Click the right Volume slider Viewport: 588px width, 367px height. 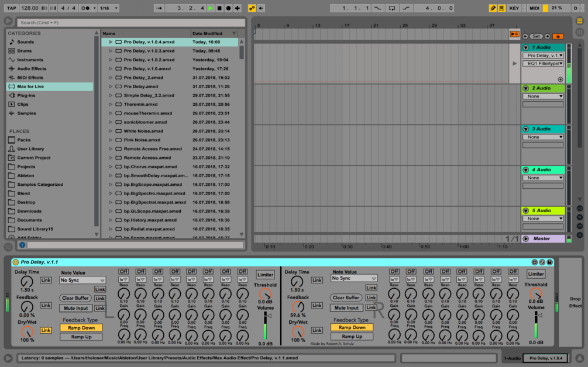click(x=537, y=325)
